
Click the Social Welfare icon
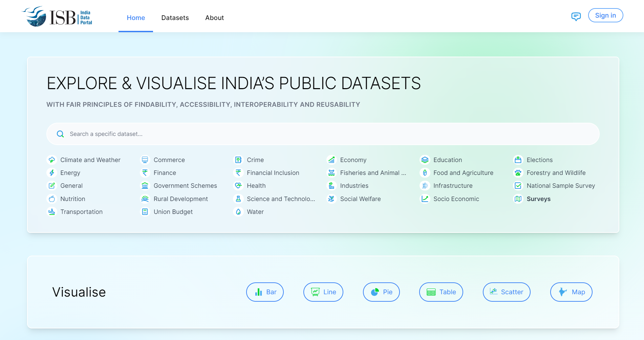[331, 199]
